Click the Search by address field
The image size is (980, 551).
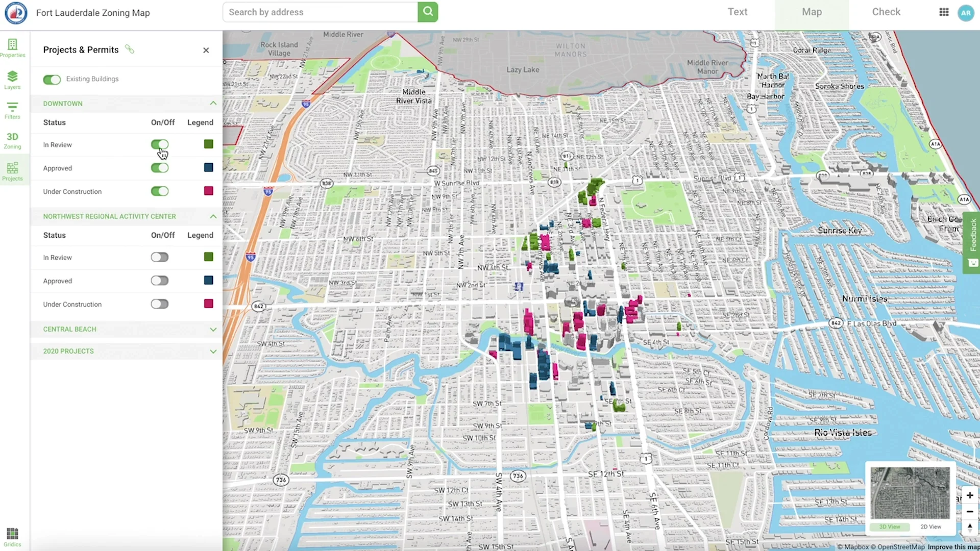pos(320,12)
